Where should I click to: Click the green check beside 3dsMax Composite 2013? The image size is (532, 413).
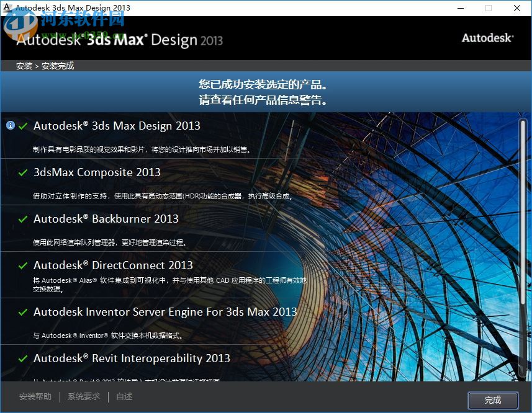[23, 172]
